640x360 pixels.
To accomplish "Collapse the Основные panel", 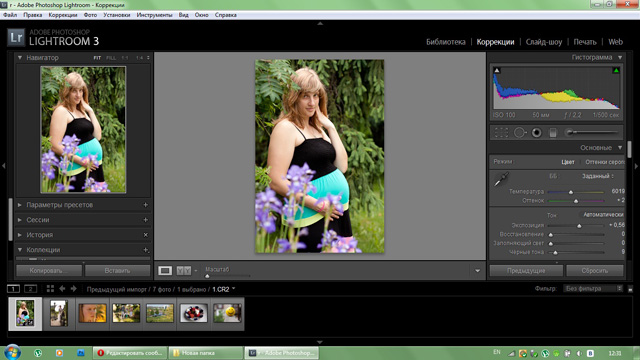I will (620, 148).
